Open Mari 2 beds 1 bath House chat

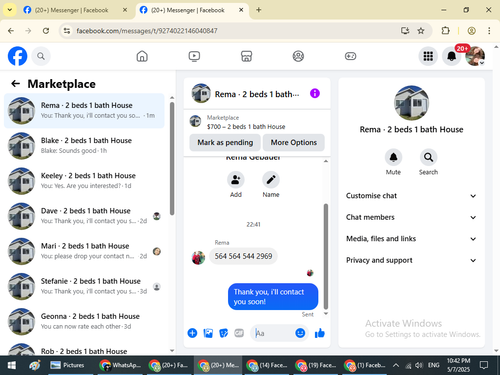84,251
